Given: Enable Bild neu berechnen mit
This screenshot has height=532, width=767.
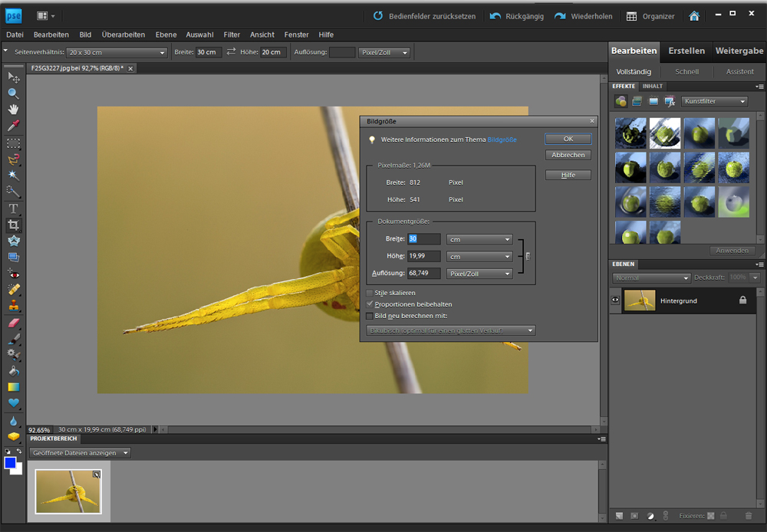Looking at the screenshot, I should pos(370,316).
